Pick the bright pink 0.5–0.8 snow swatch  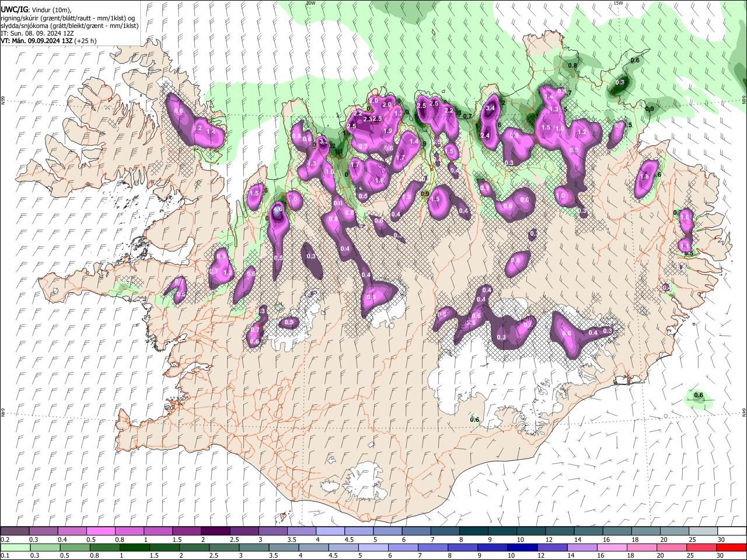[x=100, y=531]
